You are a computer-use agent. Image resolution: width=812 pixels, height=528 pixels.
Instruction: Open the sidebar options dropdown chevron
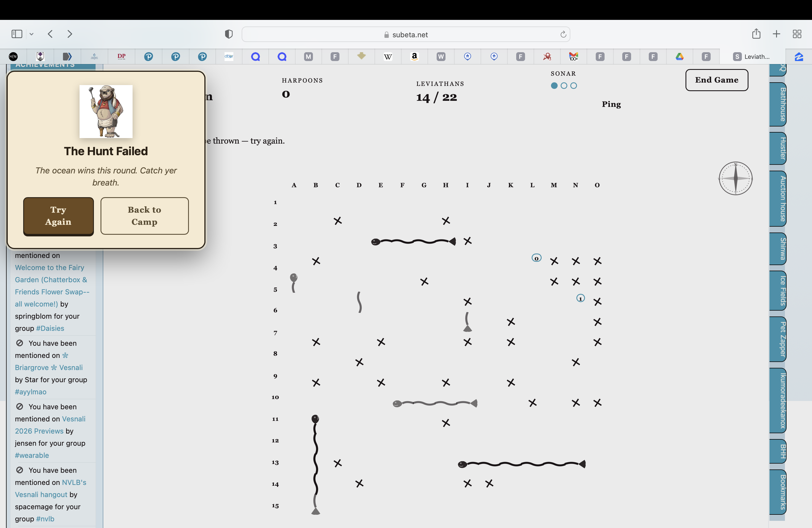tap(31, 34)
